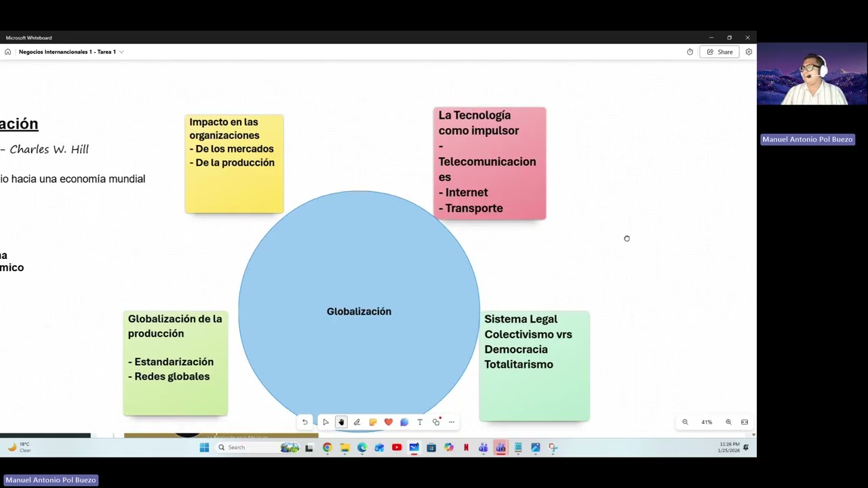Open Microsoft Store from taskbar
Image resolution: width=868 pixels, height=488 pixels.
click(431, 447)
